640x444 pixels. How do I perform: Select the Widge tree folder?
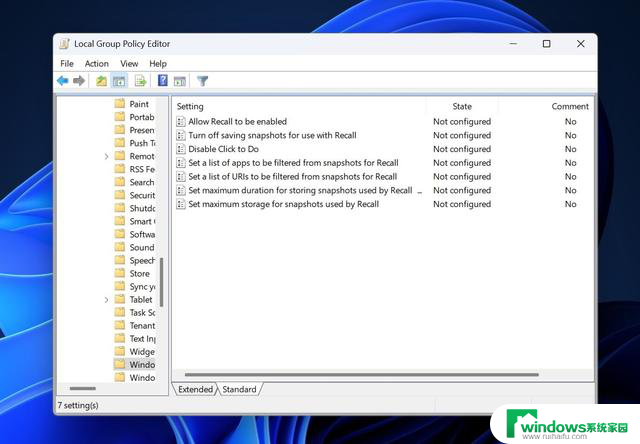point(142,352)
